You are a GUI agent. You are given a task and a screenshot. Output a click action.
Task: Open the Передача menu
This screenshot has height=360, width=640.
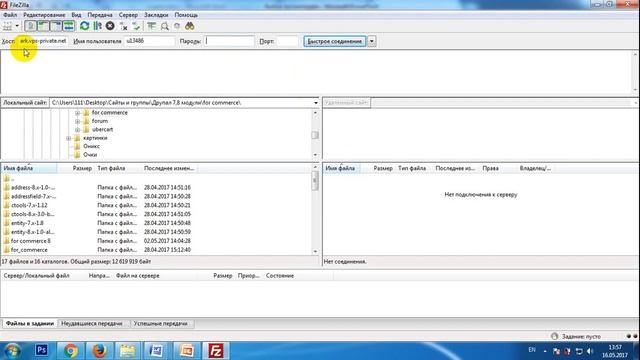tap(100, 15)
